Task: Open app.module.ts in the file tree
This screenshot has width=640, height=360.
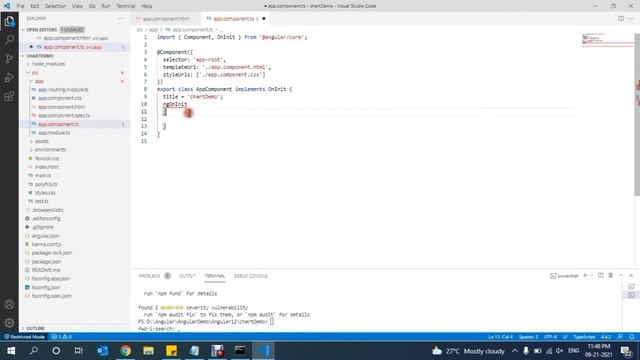Action: coord(54,133)
